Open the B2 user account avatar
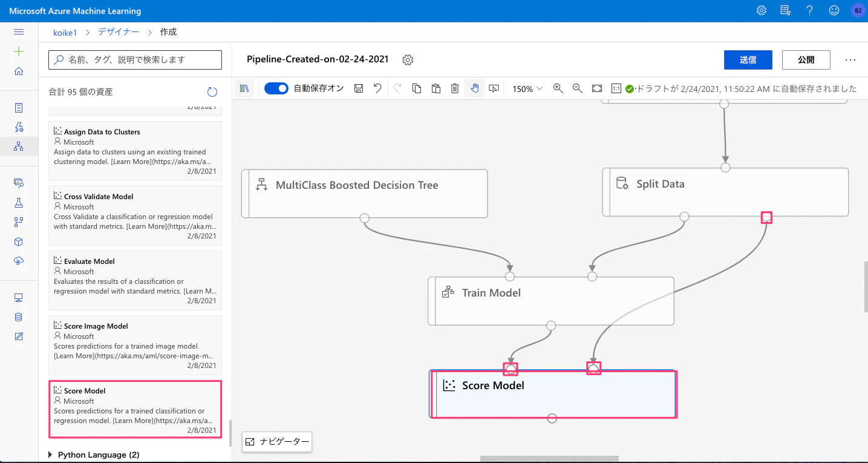 858,11
